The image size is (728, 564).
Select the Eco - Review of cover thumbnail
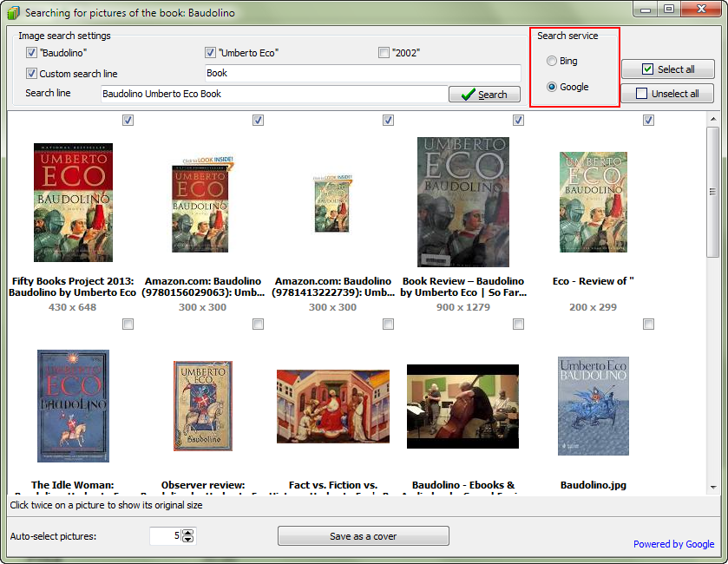[594, 202]
